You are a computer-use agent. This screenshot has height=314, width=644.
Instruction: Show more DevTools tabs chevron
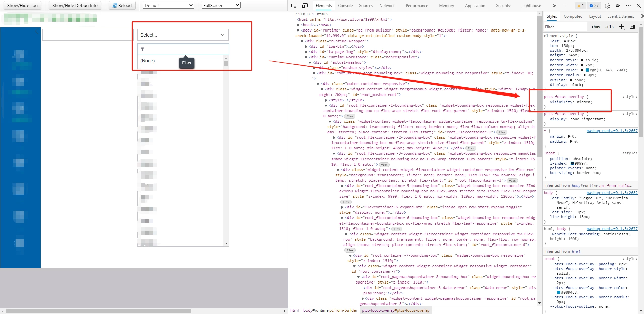pyautogui.click(x=554, y=5)
